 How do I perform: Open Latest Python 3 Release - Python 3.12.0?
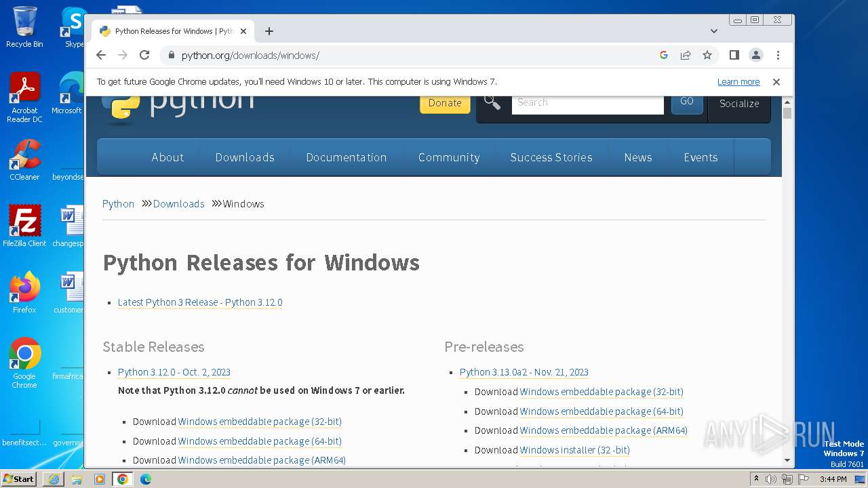point(200,302)
